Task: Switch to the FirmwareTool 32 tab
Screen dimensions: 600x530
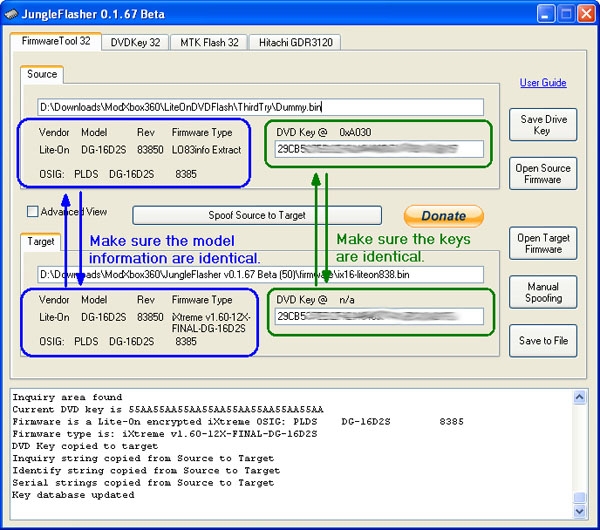Action: [56, 41]
